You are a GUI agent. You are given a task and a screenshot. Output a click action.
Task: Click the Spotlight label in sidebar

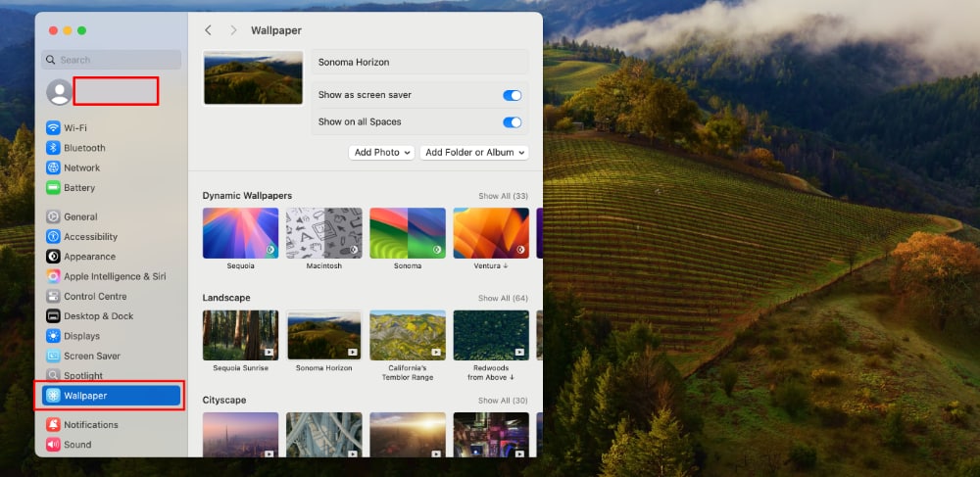pos(83,376)
